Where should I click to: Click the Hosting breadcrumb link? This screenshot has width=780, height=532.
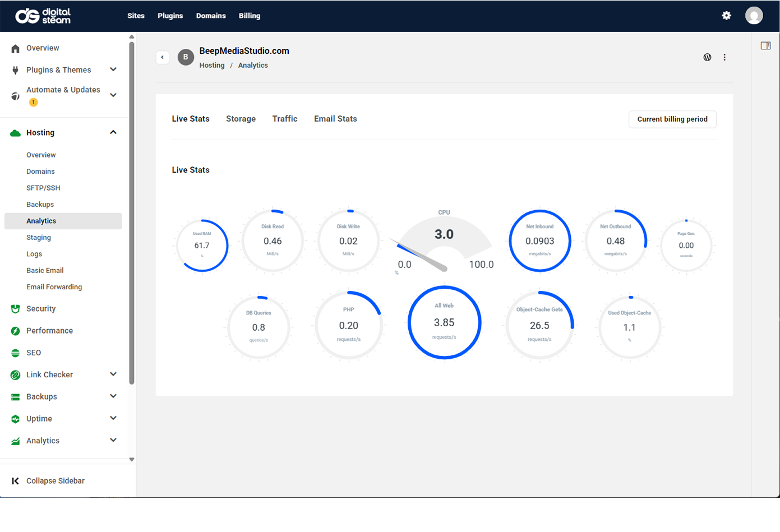click(x=211, y=66)
